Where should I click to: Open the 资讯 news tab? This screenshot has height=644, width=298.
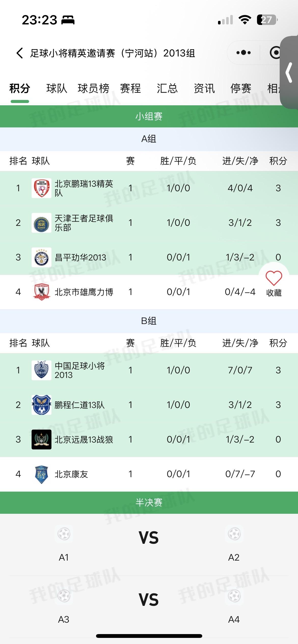click(204, 89)
